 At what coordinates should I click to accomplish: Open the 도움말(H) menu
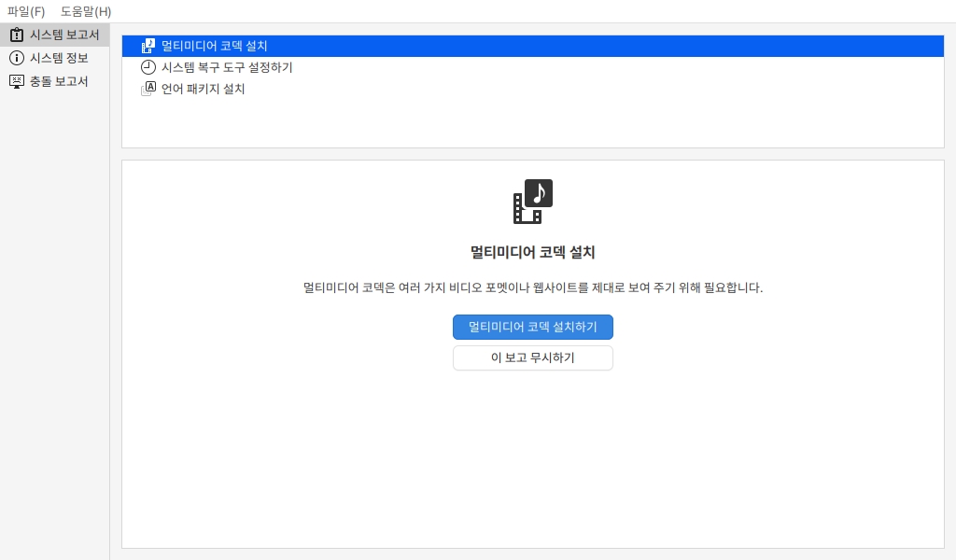pyautogui.click(x=85, y=11)
